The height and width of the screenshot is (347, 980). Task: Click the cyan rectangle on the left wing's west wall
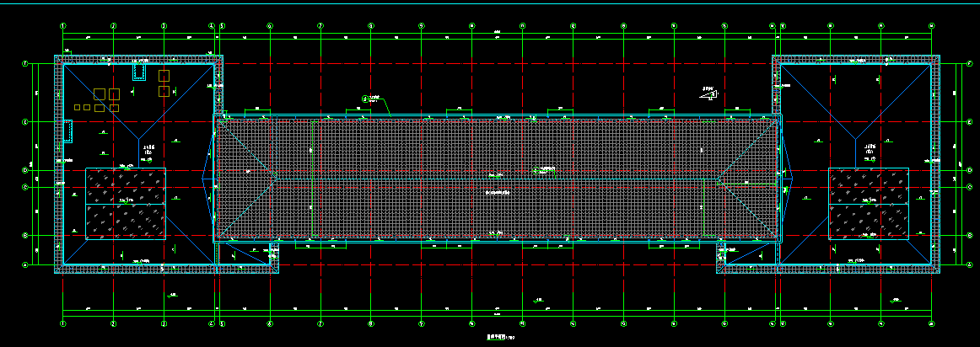[x=68, y=131]
